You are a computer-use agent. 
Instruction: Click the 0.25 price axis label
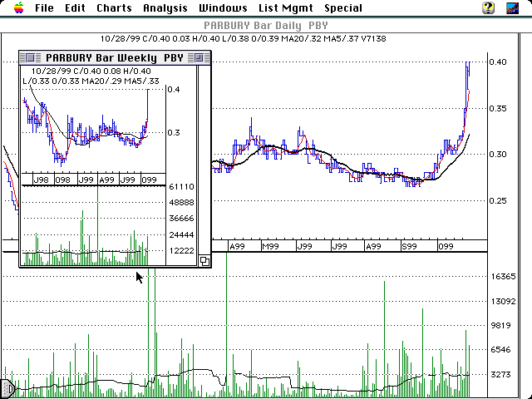(x=498, y=201)
